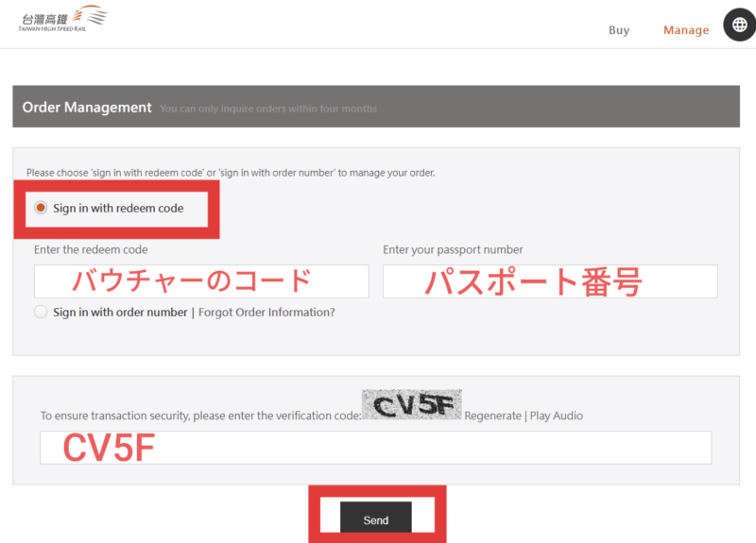Click the 'Enter the redeem code' label
The width and height of the screenshot is (756, 543).
pos(91,250)
